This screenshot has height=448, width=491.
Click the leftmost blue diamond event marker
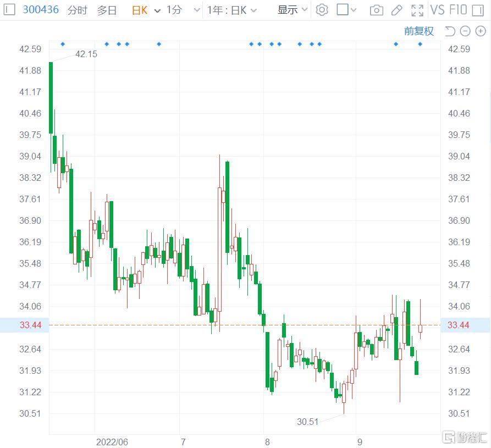pyautogui.click(x=63, y=44)
